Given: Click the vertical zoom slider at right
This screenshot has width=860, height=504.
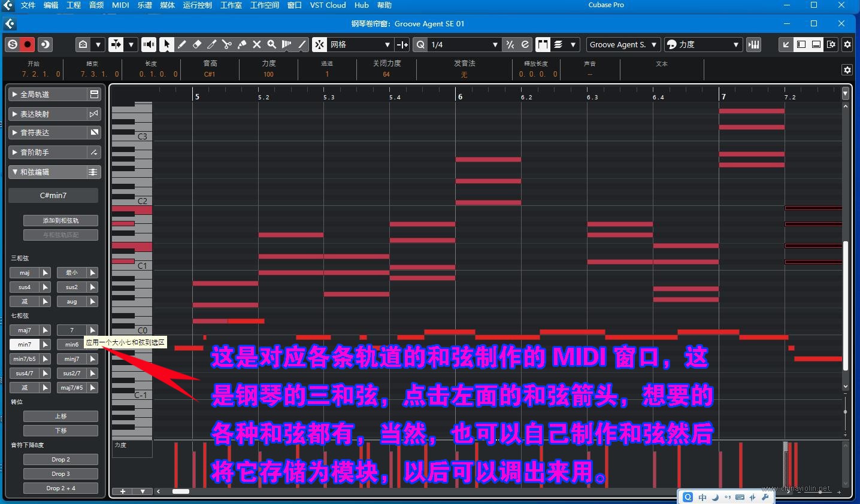Looking at the screenshot, I should (x=845, y=412).
